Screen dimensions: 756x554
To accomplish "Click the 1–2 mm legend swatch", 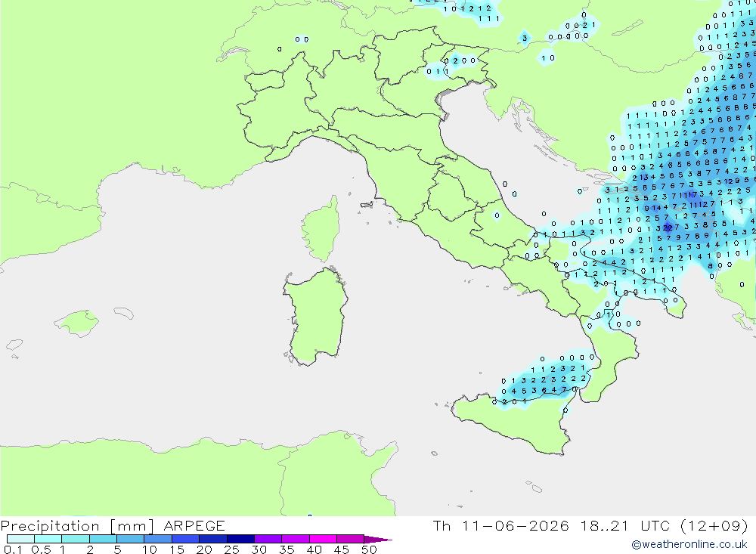I will (75, 539).
